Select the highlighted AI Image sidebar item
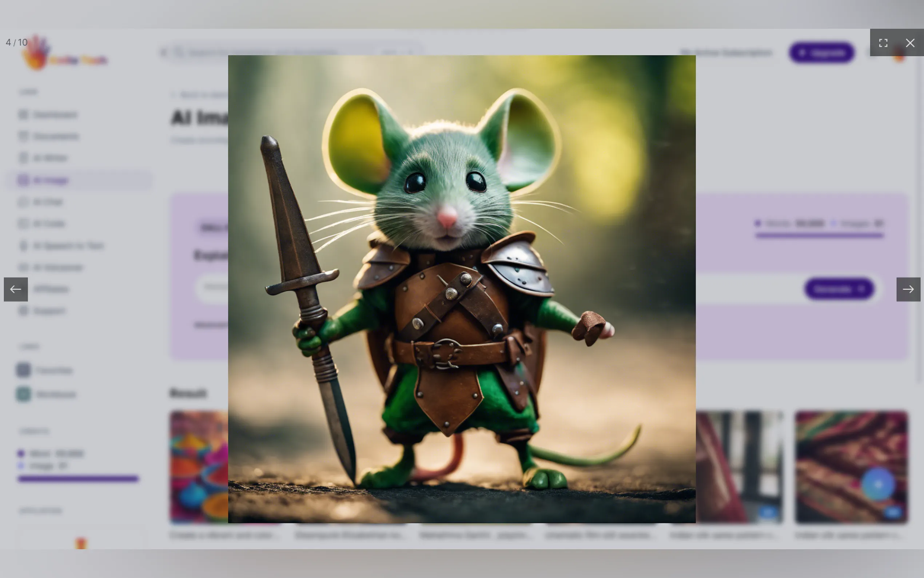924x578 pixels. 51,180
